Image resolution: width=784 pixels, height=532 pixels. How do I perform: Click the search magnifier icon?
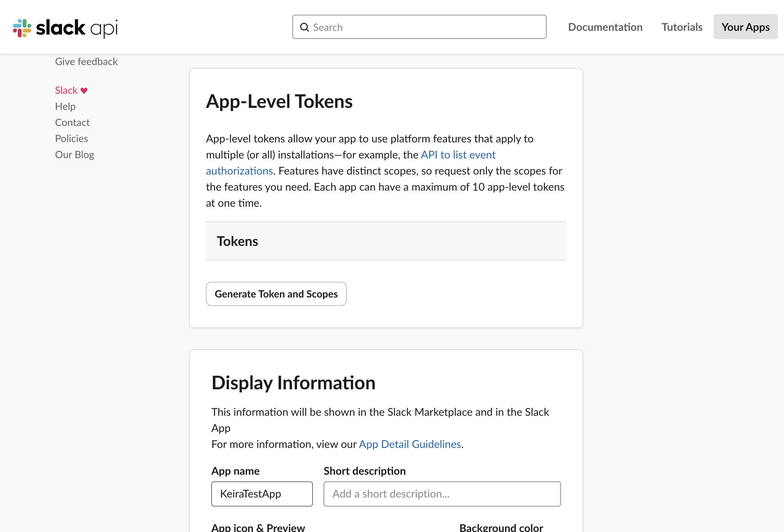pyautogui.click(x=304, y=27)
